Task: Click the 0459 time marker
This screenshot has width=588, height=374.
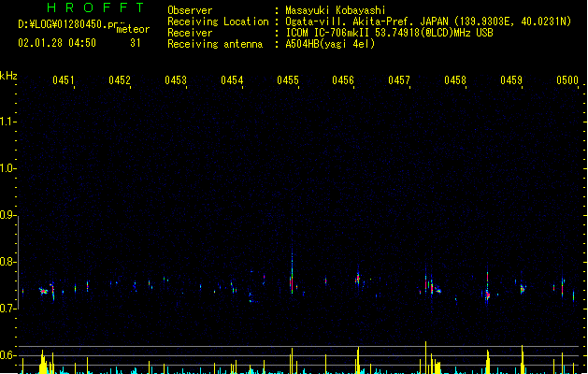Action: pos(511,79)
